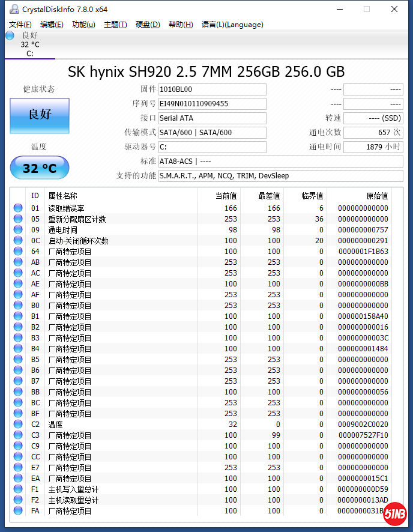This screenshot has width=413, height=532.
Task: Open the 主题(T) menu
Action: [x=115, y=25]
